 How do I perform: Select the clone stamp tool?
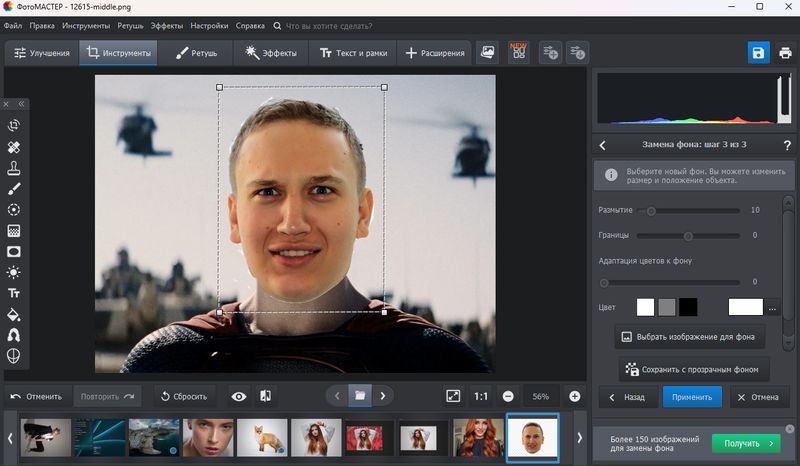coord(14,167)
